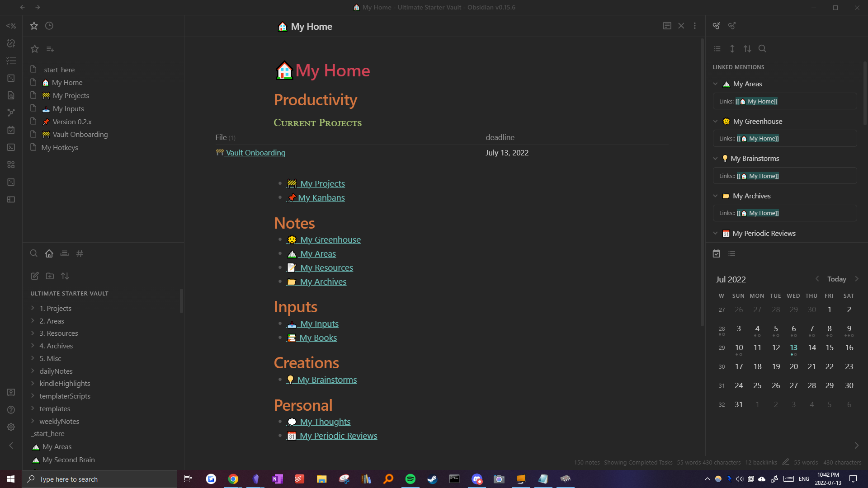Toggle collapse results in backlinks pane

717,49
